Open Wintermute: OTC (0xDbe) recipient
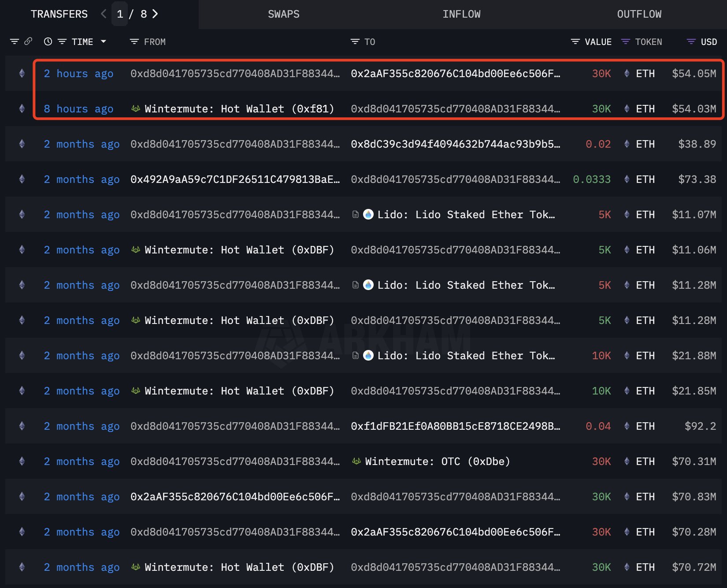 [438, 461]
